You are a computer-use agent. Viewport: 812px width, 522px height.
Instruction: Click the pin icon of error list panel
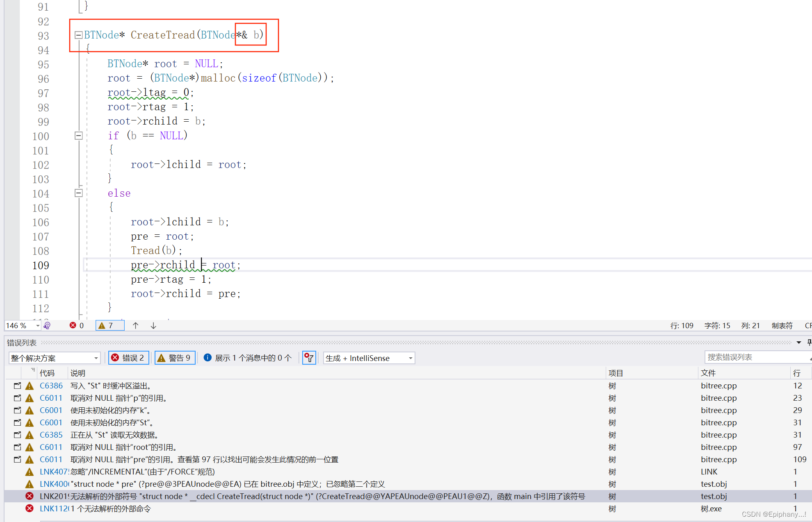[x=809, y=343]
